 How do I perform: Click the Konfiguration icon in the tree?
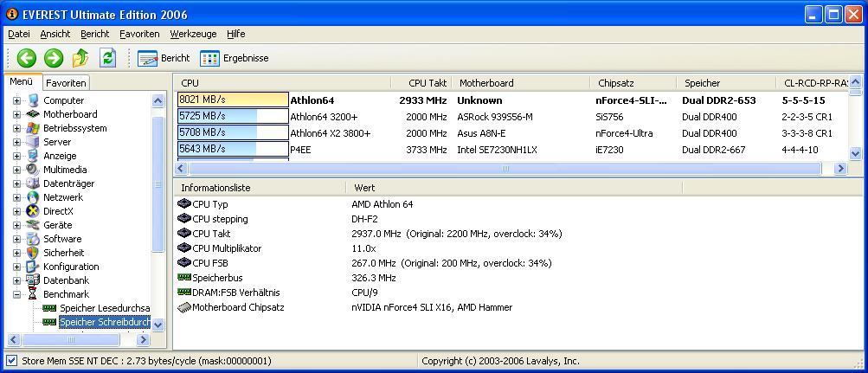(x=33, y=267)
